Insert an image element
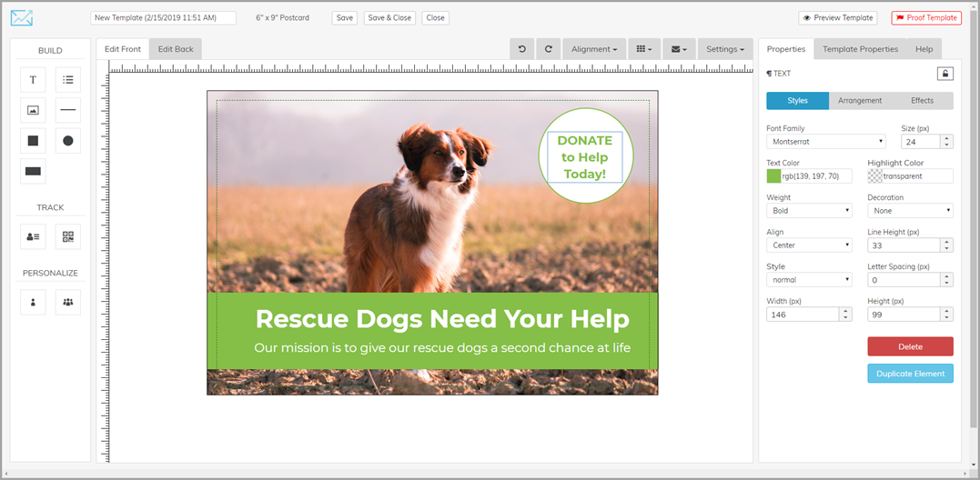The height and width of the screenshot is (480, 980). 33,110
